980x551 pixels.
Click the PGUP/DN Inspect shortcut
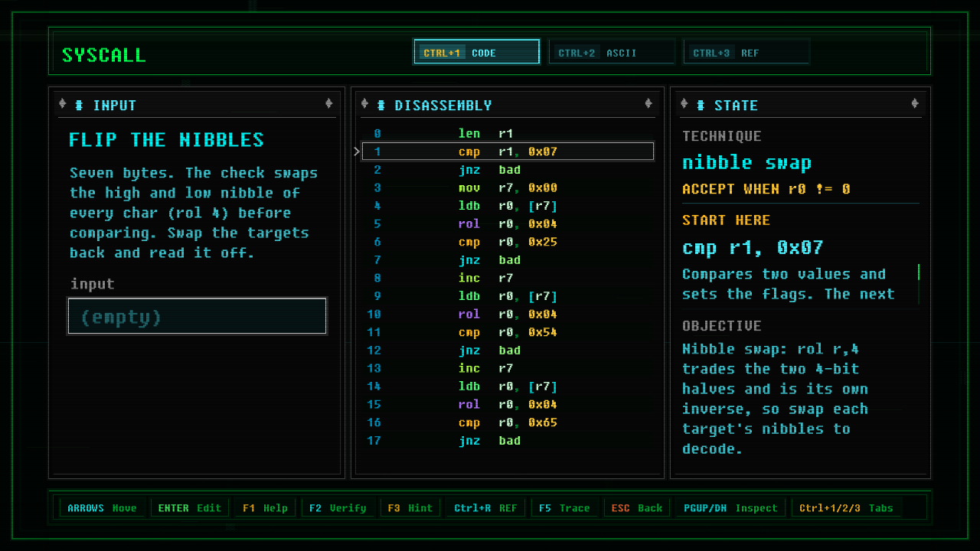[730, 508]
